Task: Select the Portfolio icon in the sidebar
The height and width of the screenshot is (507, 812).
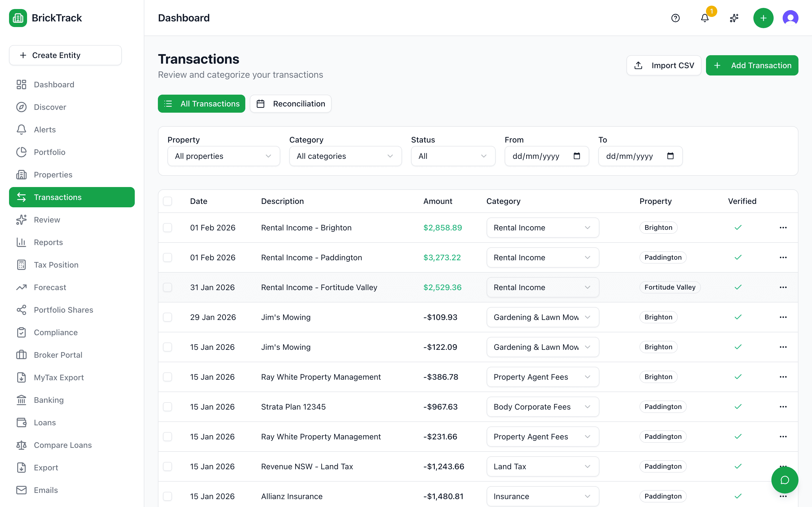Action: point(21,152)
